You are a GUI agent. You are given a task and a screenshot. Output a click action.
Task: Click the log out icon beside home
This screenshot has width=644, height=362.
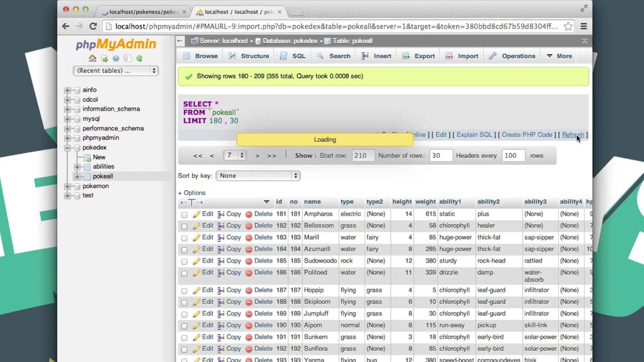point(104,58)
